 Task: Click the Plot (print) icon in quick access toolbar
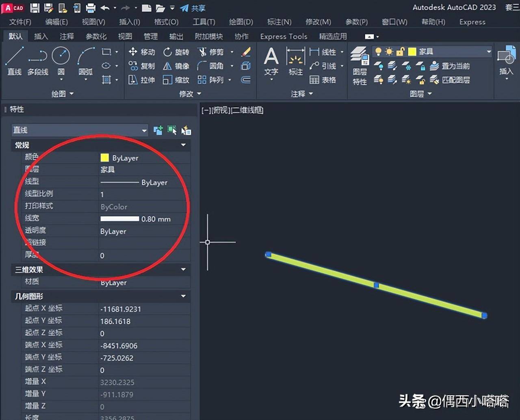click(91, 8)
